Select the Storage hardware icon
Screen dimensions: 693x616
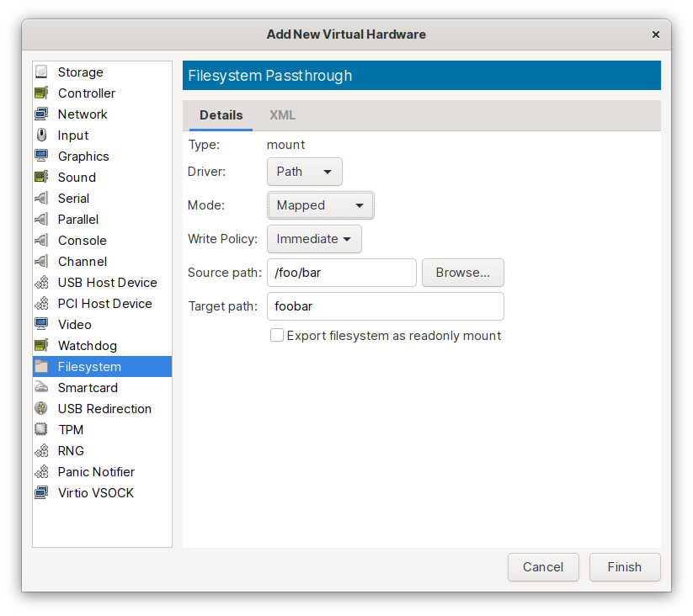click(x=41, y=72)
